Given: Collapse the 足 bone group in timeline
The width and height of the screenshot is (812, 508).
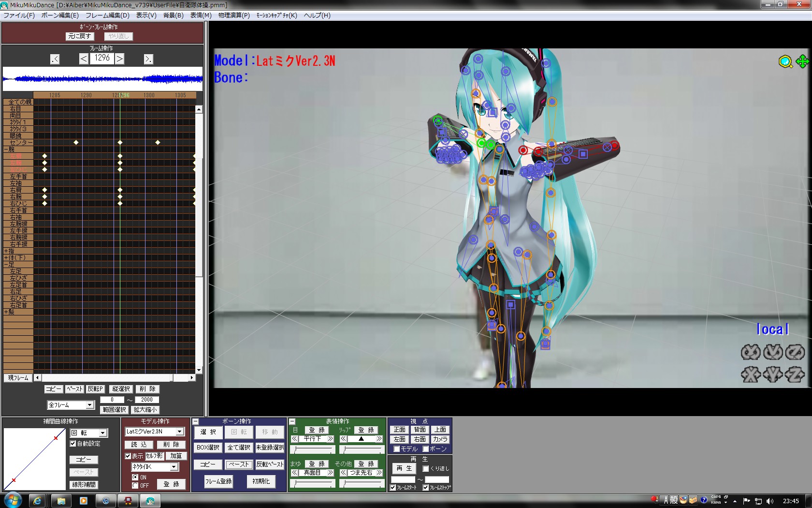Looking at the screenshot, I should [x=6, y=265].
